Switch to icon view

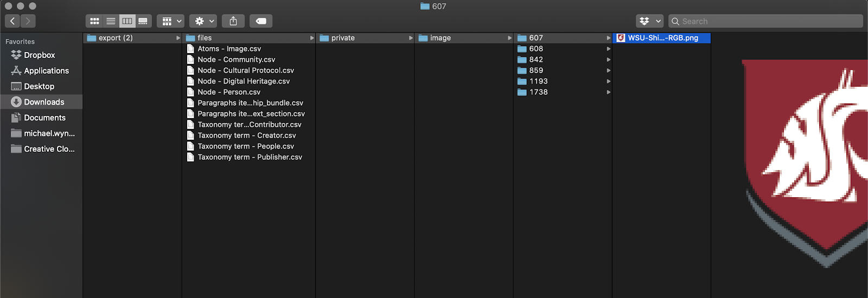(x=94, y=21)
